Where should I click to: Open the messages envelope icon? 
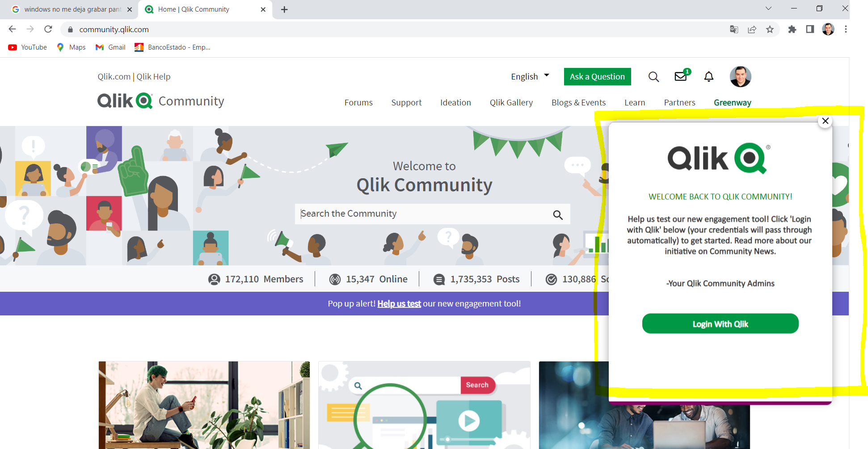[x=681, y=76]
